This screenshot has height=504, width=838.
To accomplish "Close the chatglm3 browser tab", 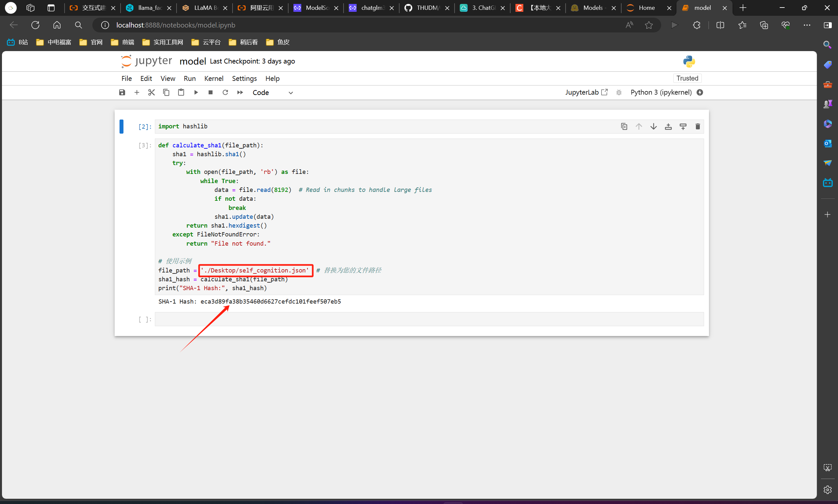I will coord(392,8).
